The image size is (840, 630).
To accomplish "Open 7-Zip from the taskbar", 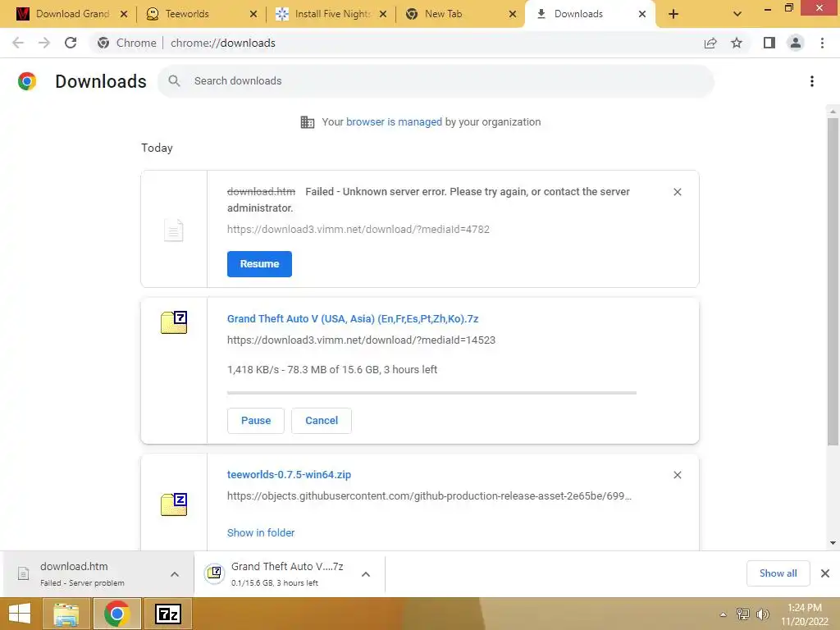I will tap(167, 614).
